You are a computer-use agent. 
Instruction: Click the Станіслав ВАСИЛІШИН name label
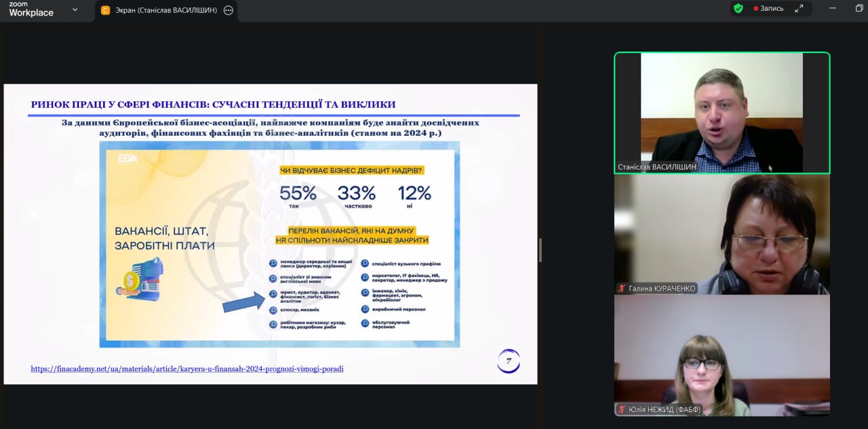(657, 167)
